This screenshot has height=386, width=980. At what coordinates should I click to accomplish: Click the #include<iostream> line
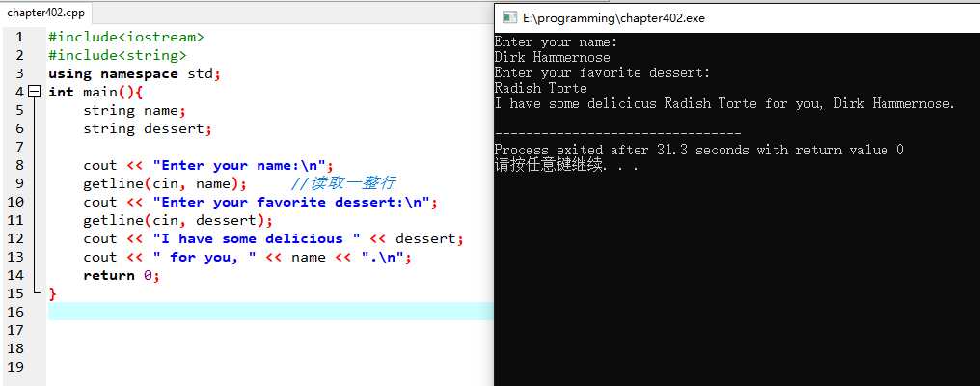pos(126,37)
